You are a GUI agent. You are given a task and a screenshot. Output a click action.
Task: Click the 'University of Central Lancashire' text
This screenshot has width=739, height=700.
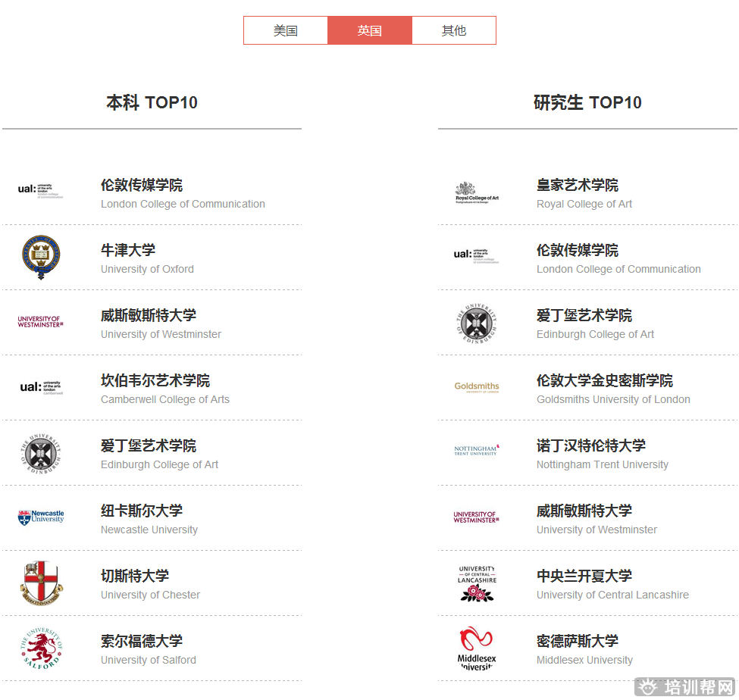612,595
